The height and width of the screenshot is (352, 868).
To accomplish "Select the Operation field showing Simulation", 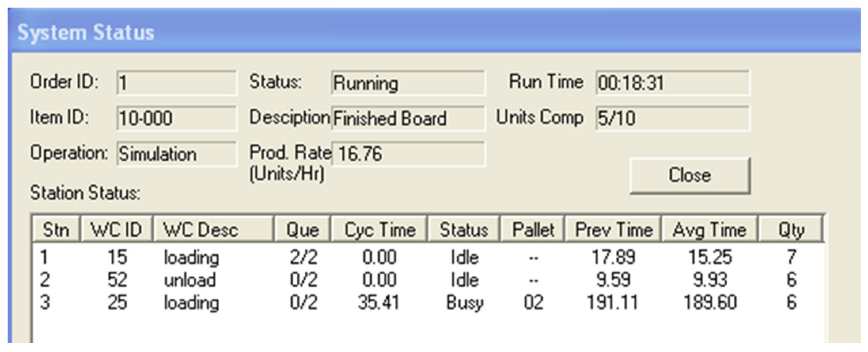I will (x=177, y=154).
